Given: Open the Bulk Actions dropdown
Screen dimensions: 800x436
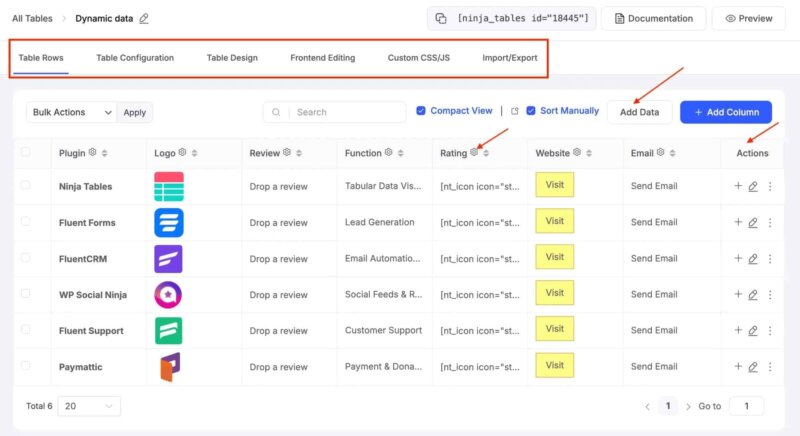Looking at the screenshot, I should coord(71,112).
